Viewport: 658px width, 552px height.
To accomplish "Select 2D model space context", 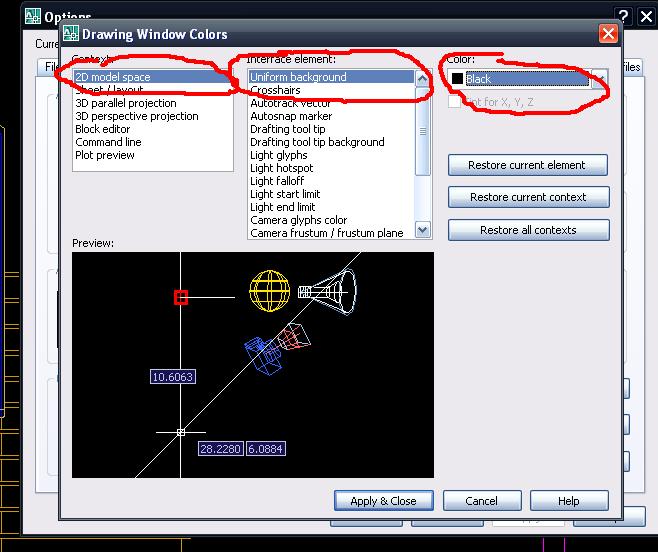I will tap(153, 77).
